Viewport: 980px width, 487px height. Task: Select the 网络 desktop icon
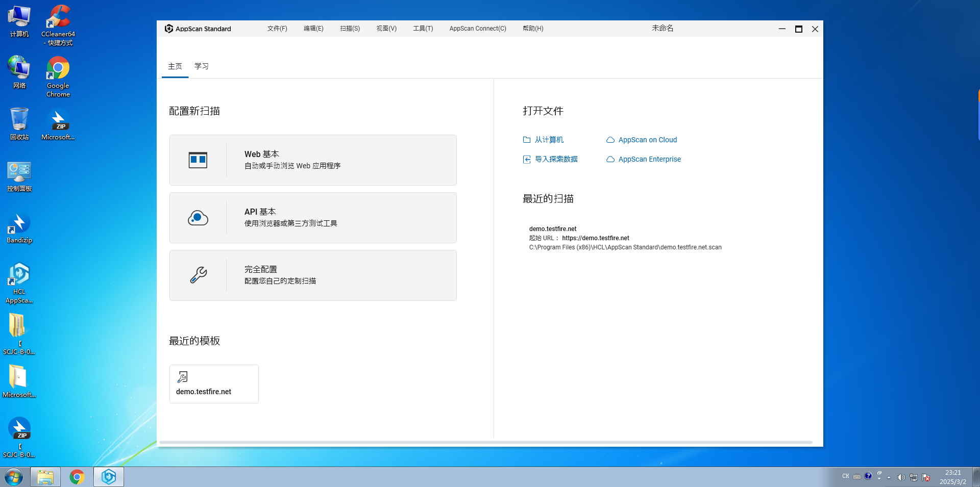point(19,72)
